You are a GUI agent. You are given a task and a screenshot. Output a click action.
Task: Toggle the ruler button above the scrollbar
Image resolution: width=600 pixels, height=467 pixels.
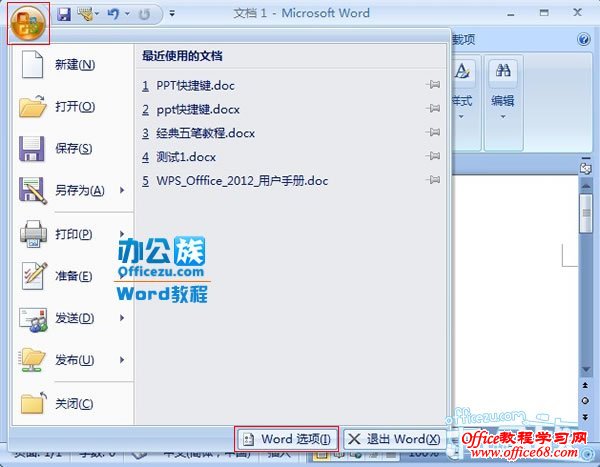tap(585, 166)
